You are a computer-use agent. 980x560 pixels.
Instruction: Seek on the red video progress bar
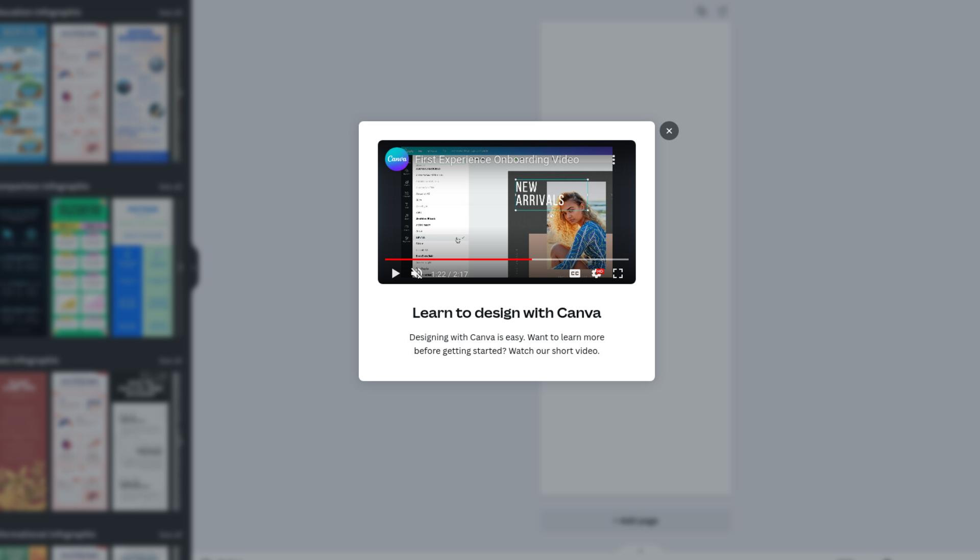click(x=506, y=259)
